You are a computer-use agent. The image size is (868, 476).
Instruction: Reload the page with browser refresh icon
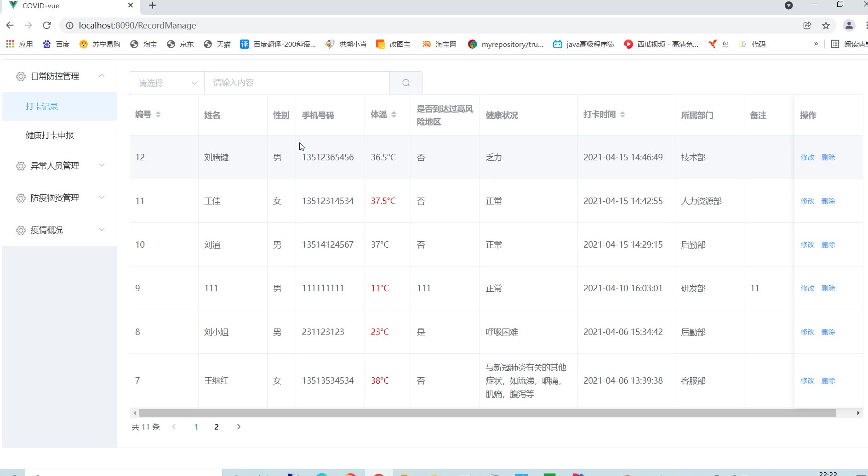[x=46, y=25]
